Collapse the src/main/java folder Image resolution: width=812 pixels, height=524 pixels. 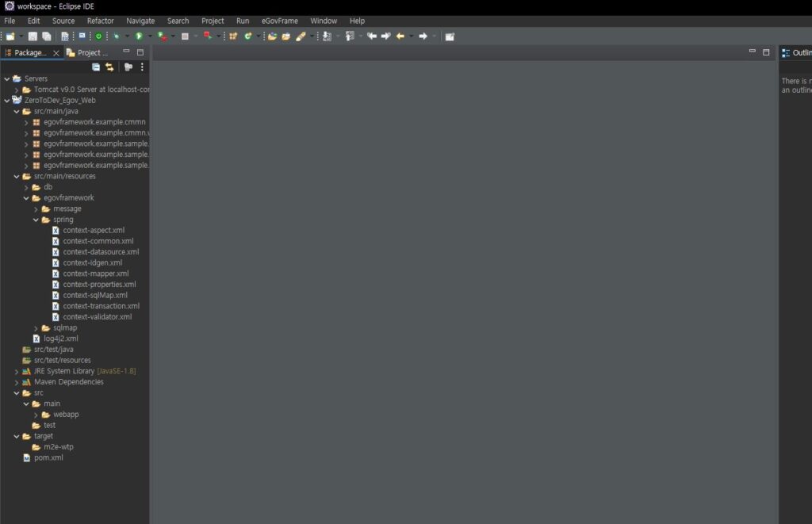point(17,111)
